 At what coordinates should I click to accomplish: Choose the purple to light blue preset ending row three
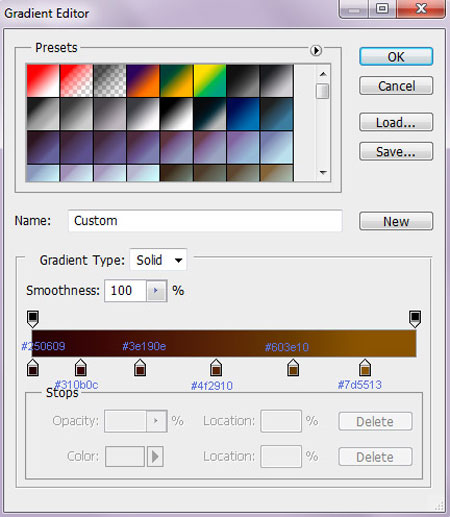[276, 147]
